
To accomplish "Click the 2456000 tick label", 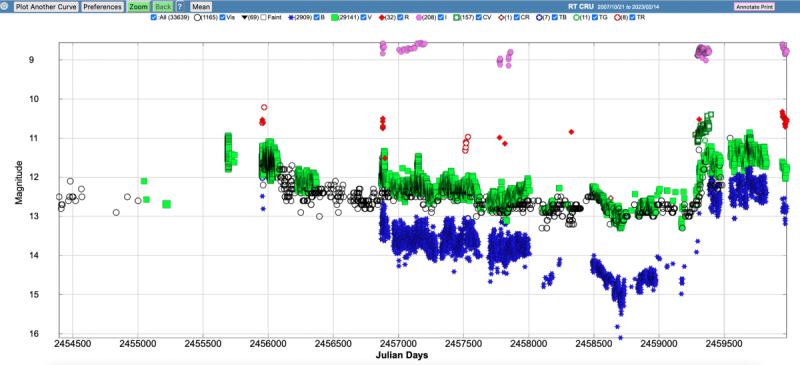I will [268, 344].
